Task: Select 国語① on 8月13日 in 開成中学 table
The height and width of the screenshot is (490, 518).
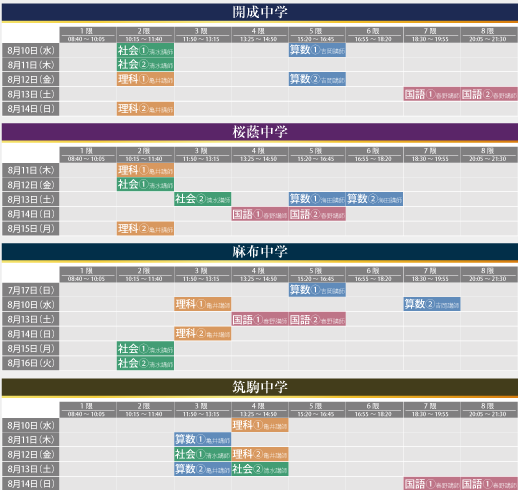Action: (432, 94)
